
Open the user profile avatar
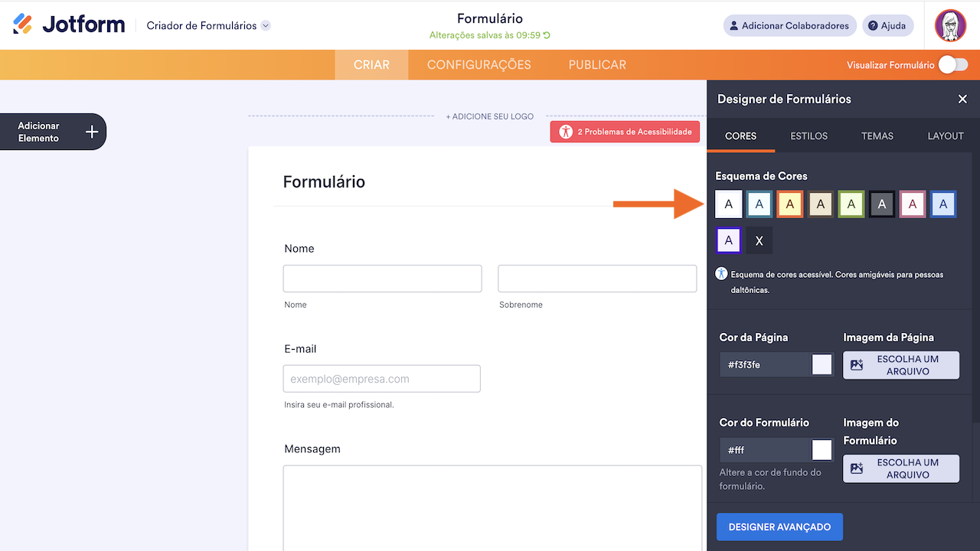[950, 25]
